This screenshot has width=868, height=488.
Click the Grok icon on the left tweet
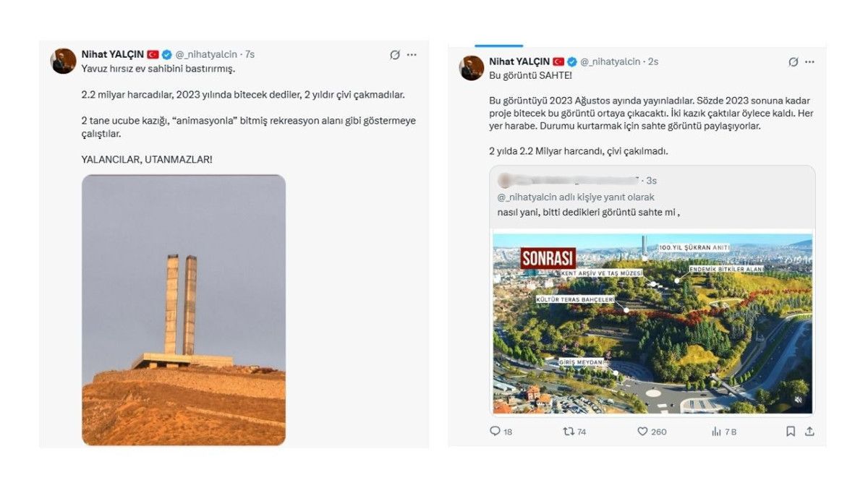[395, 55]
